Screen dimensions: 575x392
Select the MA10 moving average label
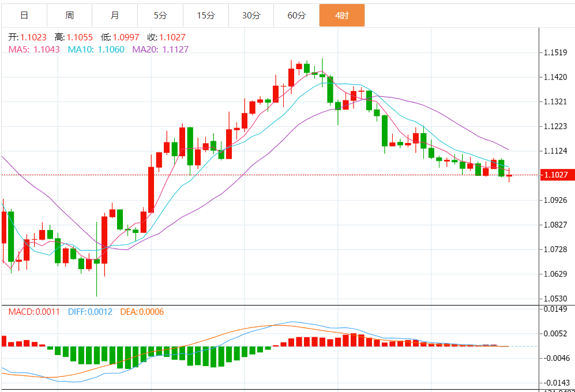tap(96, 50)
